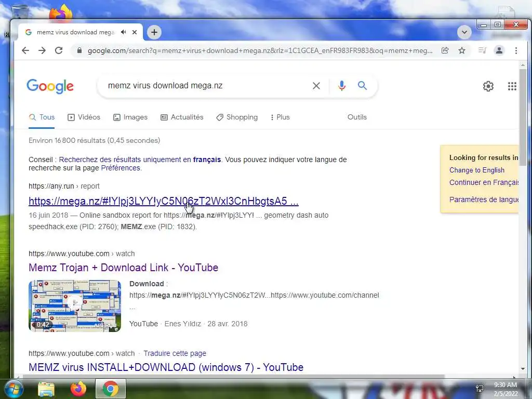Mute the tab audio speaker icon
Screen dimensions: 532x399
pos(124,32)
